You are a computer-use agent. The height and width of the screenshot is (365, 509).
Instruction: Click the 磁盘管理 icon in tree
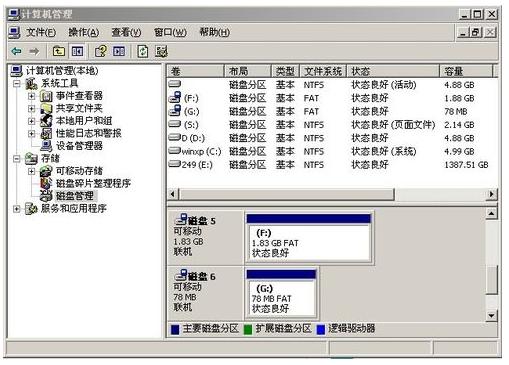pos(46,196)
